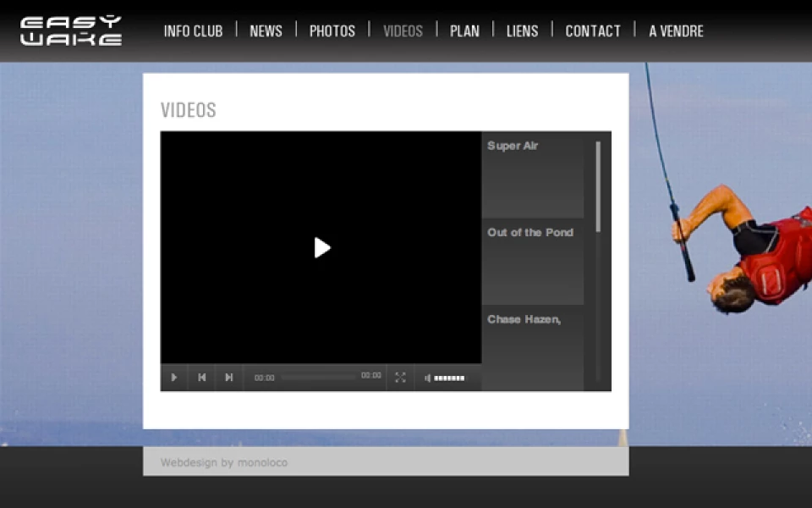812x508 pixels.
Task: Go to the NEWS page
Action: 266,31
